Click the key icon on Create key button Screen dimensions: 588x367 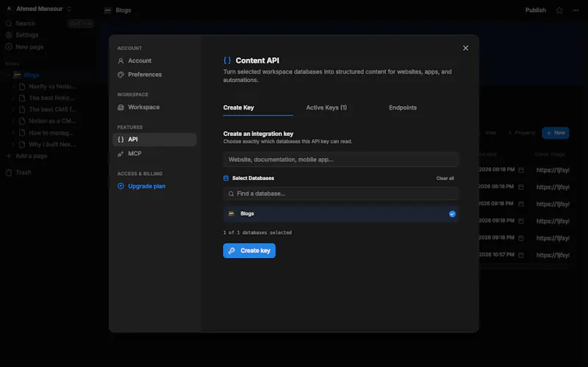pyautogui.click(x=232, y=251)
